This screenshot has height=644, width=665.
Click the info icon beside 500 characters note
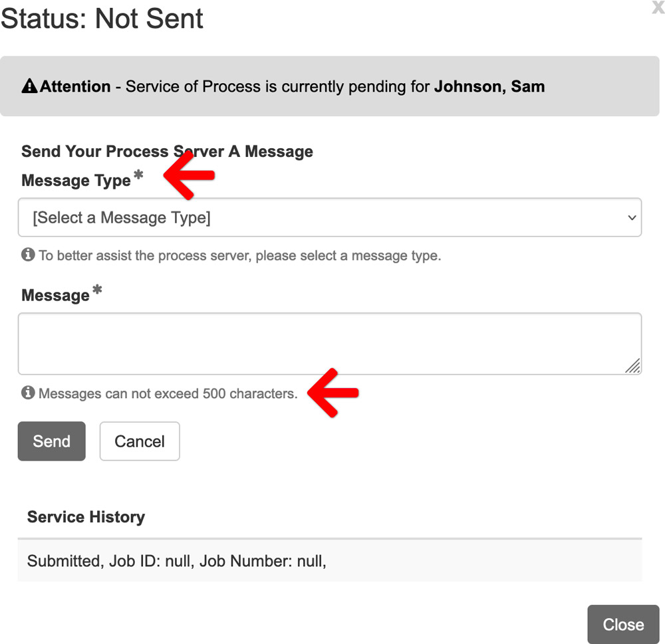tap(28, 393)
